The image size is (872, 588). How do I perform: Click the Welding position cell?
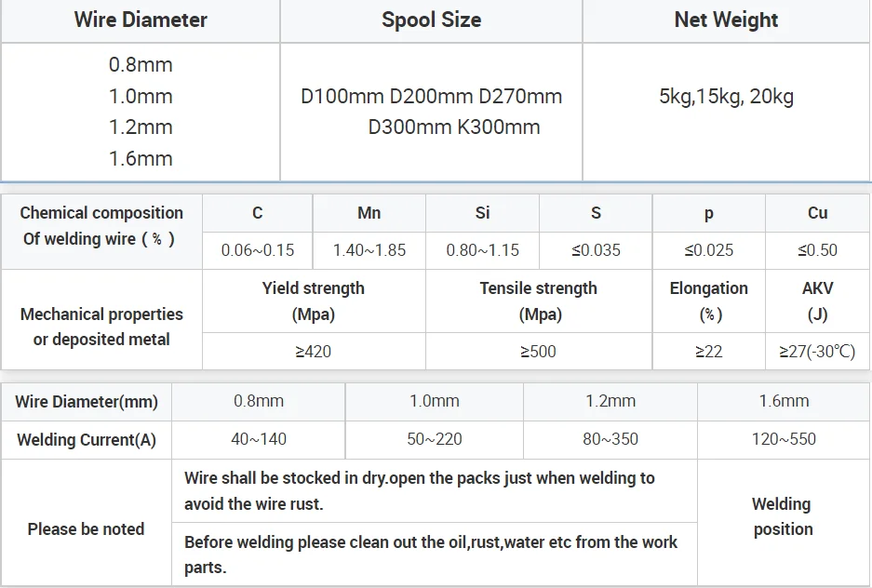point(782,516)
